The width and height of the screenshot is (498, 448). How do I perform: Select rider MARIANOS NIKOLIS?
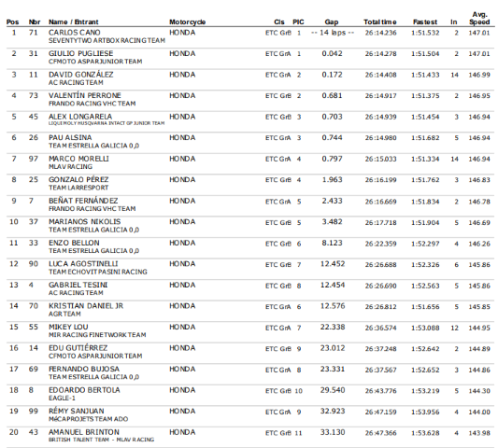[x=84, y=221]
